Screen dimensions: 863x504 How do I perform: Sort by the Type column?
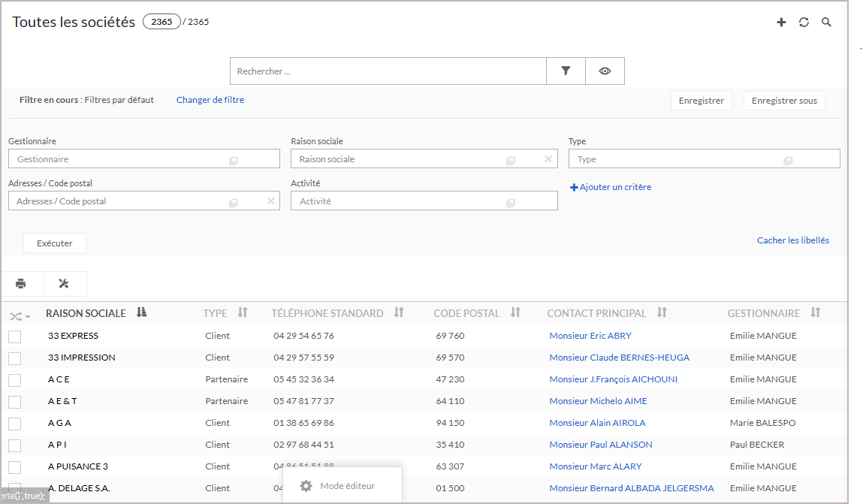[243, 313]
